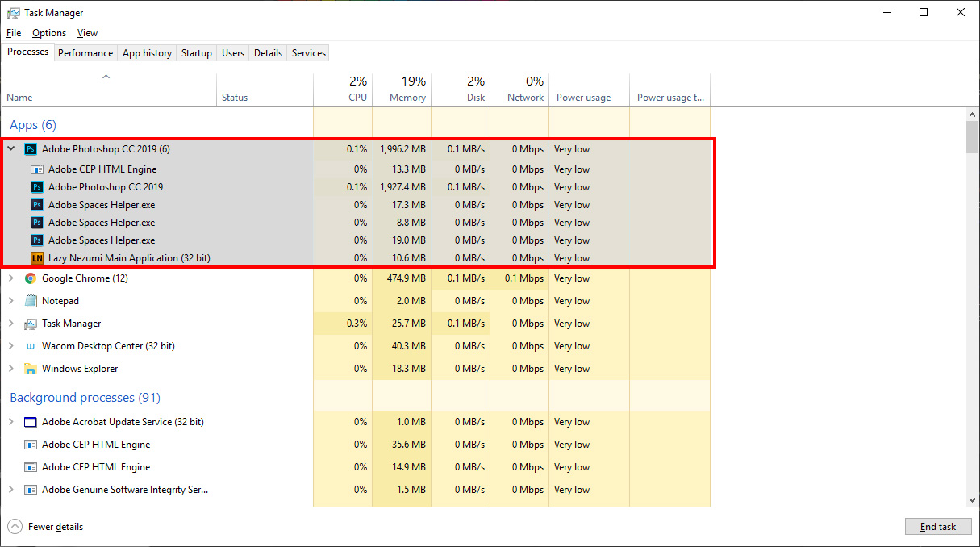Click the Task Manager process icon
This screenshot has width=980, height=547.
click(31, 324)
